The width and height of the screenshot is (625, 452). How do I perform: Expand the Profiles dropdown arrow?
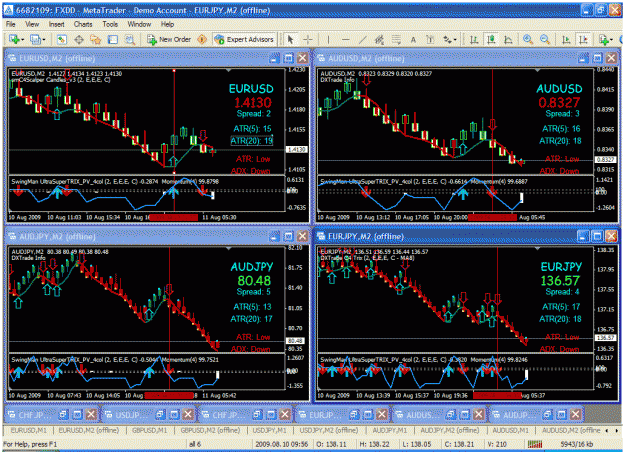click(x=44, y=40)
